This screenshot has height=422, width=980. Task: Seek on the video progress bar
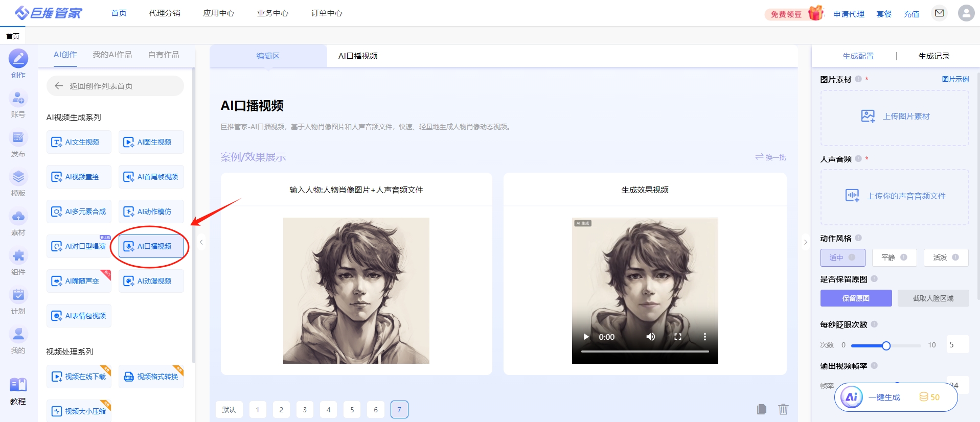point(645,351)
